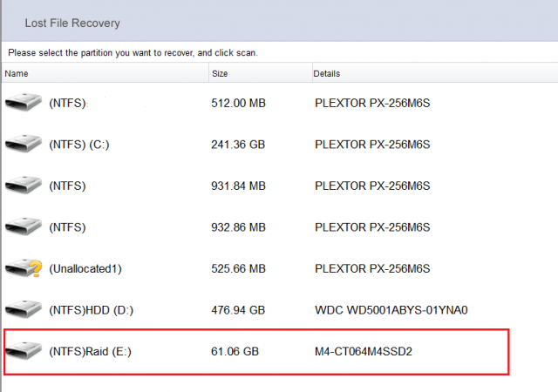Select the "(Unallocated1)" partition label
This screenshot has width=558, height=392.
[x=85, y=268]
